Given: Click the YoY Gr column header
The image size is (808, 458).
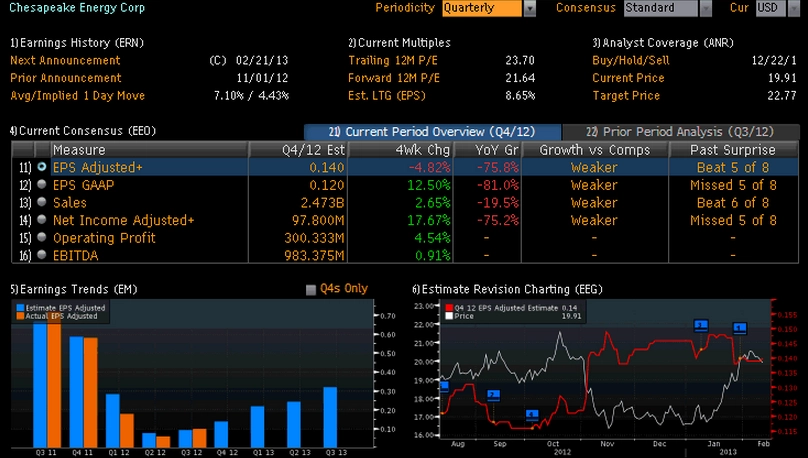Looking at the screenshot, I should click(x=487, y=150).
